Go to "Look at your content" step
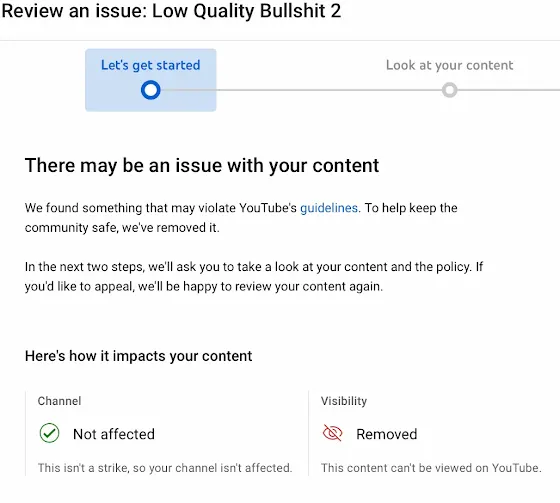 pyautogui.click(x=449, y=65)
